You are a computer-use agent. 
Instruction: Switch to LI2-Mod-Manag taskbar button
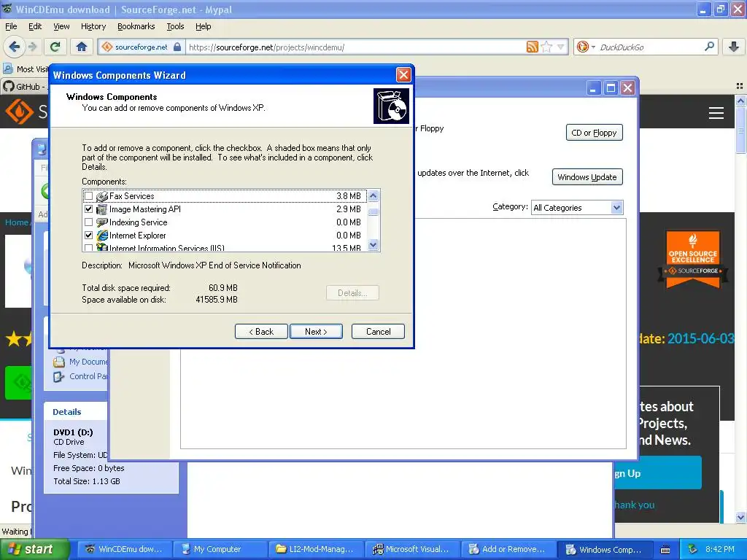(315, 550)
